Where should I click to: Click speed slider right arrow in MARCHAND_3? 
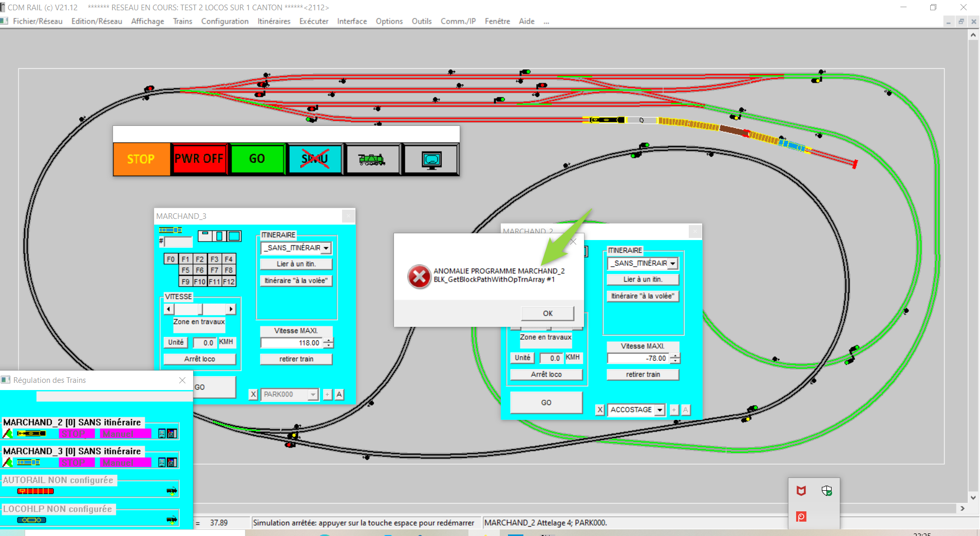point(231,309)
